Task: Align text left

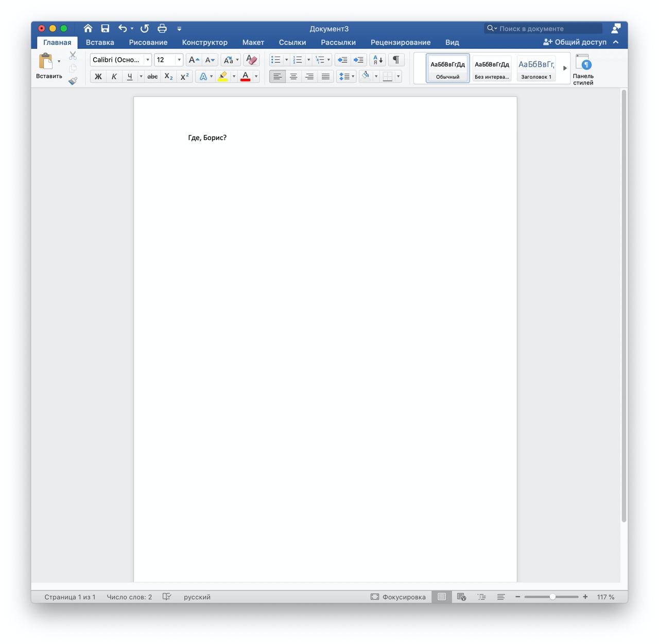Action: pyautogui.click(x=277, y=76)
